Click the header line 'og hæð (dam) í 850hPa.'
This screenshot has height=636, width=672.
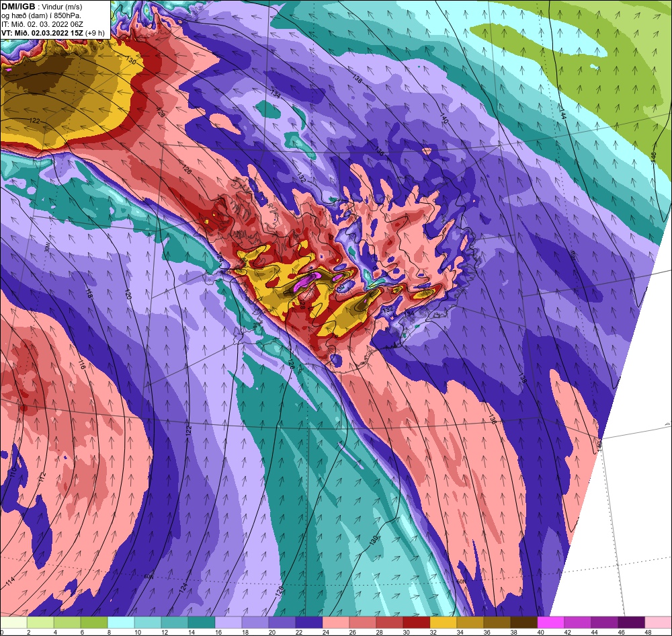click(x=41, y=15)
